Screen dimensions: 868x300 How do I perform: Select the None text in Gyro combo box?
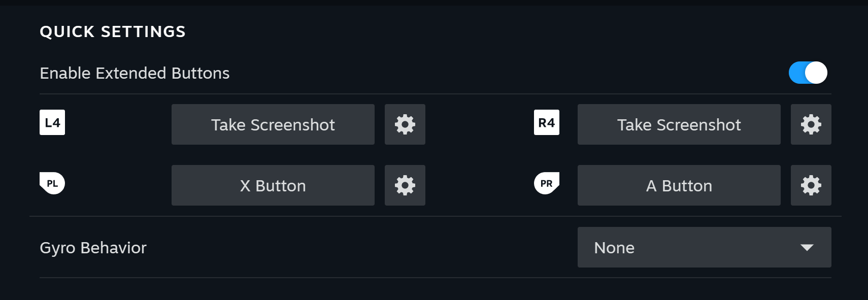coord(614,248)
